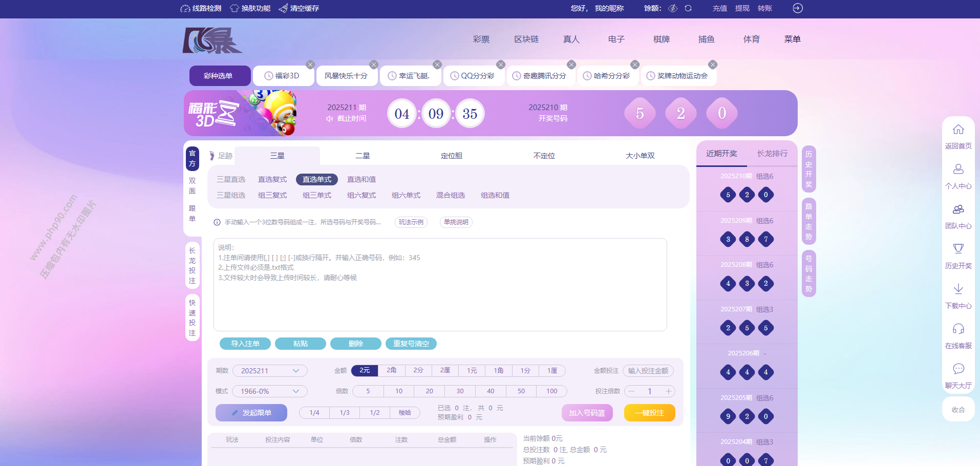Image resolution: width=980 pixels, height=466 pixels.
Task: Select the 1/2 bet fraction option
Action: pos(375,413)
